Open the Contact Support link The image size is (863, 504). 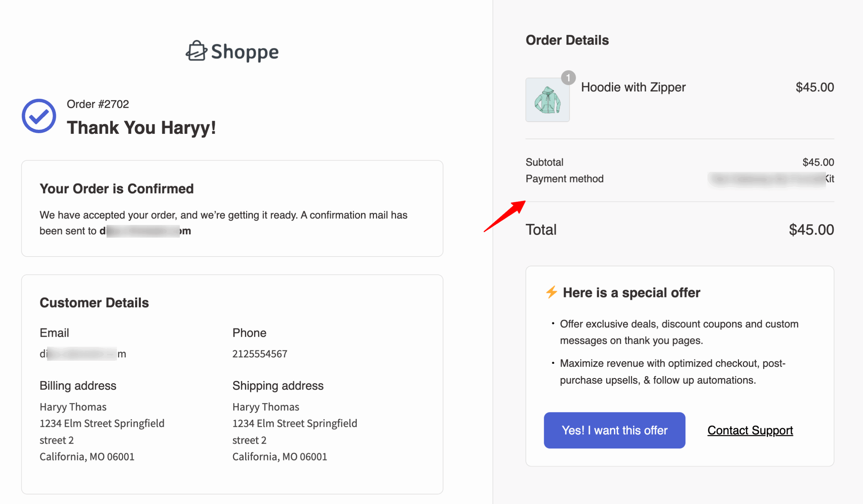(750, 431)
